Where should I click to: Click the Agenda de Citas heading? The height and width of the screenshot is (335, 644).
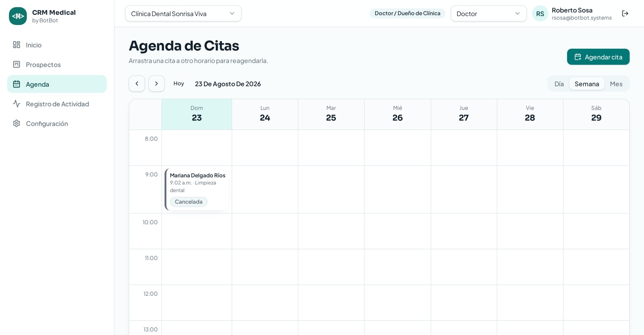click(x=184, y=45)
